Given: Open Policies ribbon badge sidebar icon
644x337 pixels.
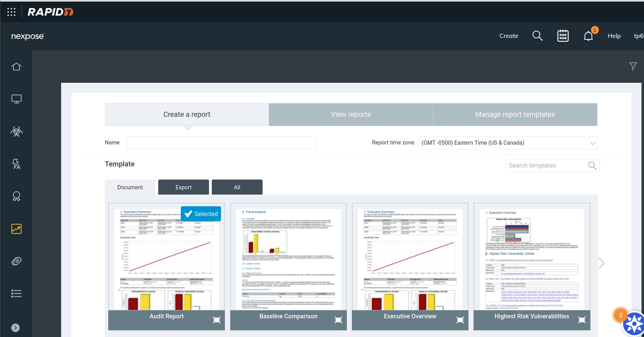Looking at the screenshot, I should point(16,196).
